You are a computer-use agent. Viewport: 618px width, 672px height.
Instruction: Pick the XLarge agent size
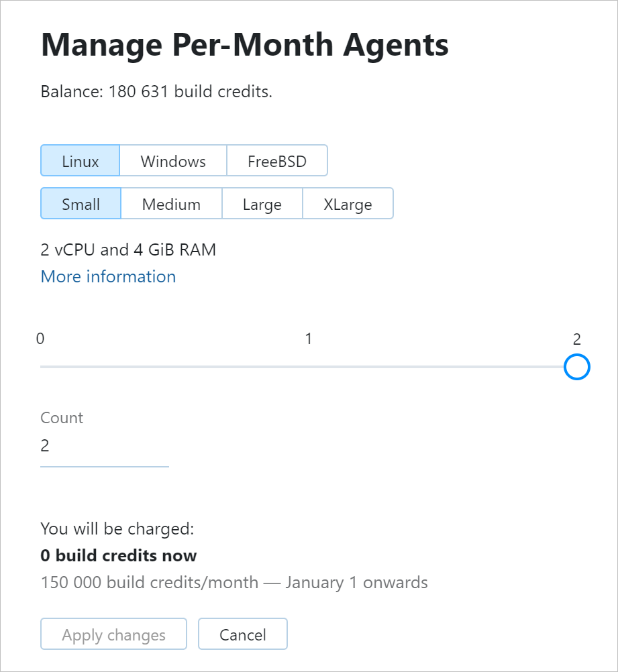(x=348, y=203)
